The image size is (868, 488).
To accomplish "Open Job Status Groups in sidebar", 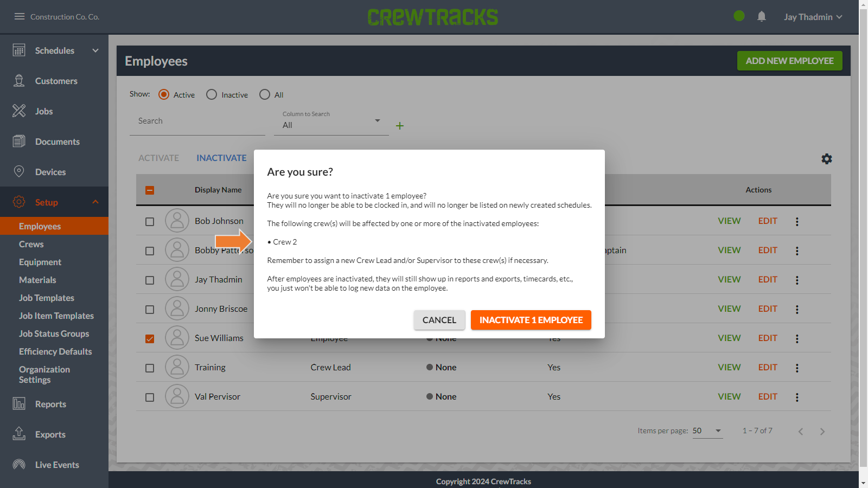I will (54, 333).
